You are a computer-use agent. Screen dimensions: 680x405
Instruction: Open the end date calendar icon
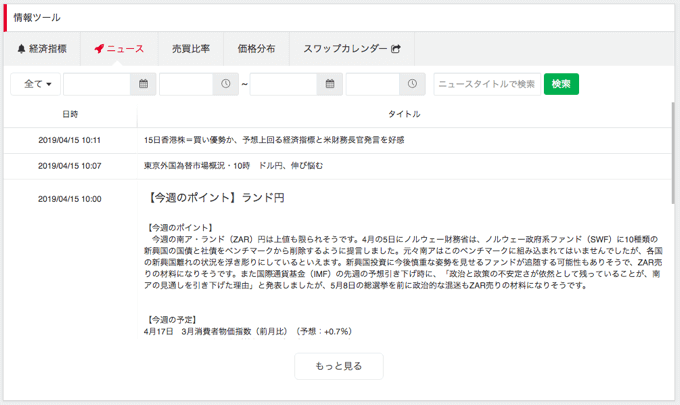[331, 84]
